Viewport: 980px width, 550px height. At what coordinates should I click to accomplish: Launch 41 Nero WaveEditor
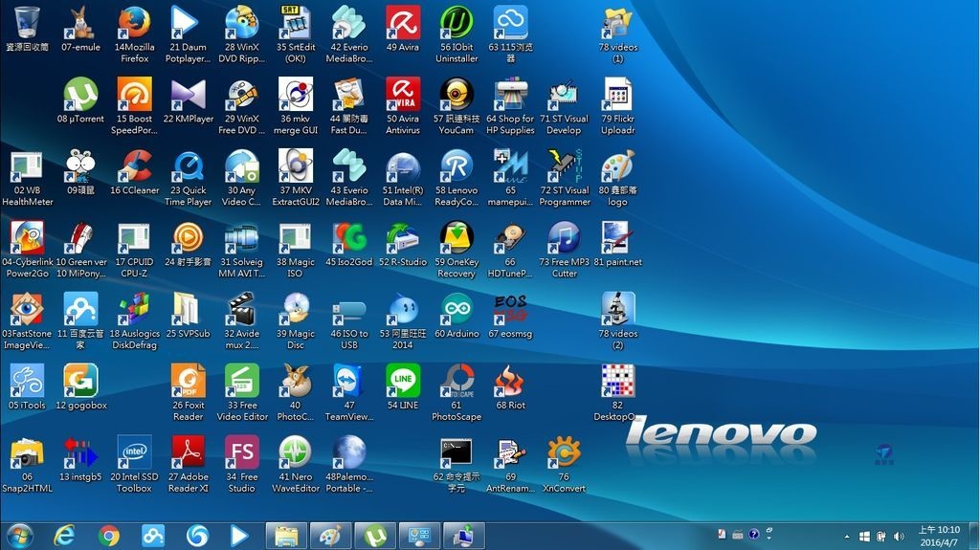tap(296, 452)
